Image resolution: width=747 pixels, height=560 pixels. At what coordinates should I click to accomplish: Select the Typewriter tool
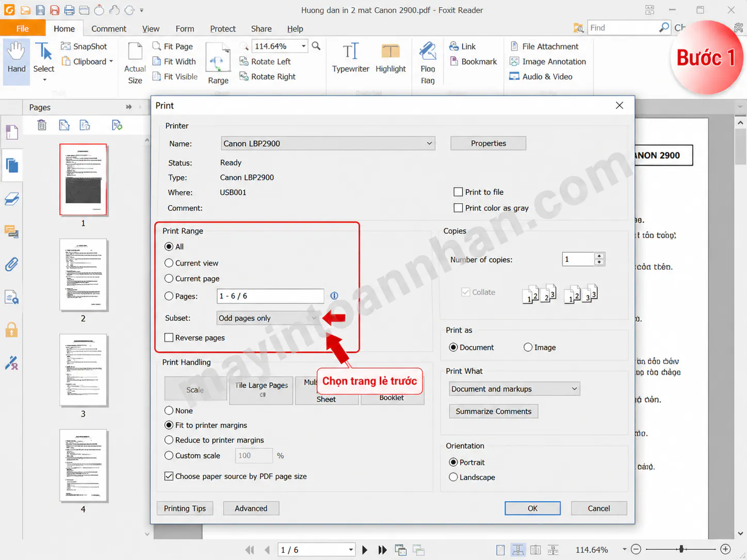pos(351,58)
